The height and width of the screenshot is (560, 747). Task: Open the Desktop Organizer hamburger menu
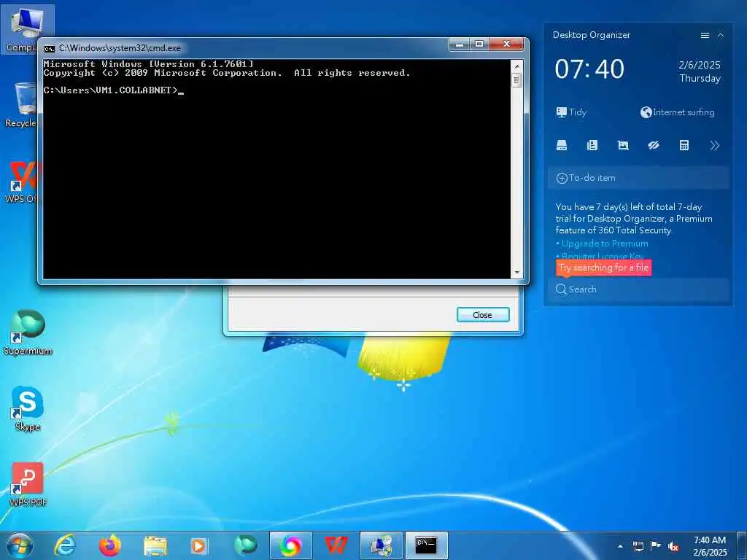click(x=705, y=35)
